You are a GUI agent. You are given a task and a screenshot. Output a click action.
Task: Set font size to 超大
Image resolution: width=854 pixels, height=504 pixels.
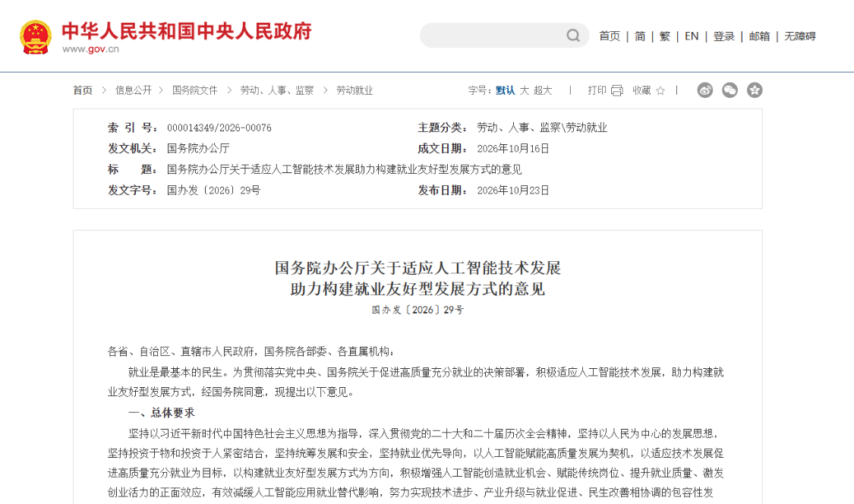[x=543, y=90]
